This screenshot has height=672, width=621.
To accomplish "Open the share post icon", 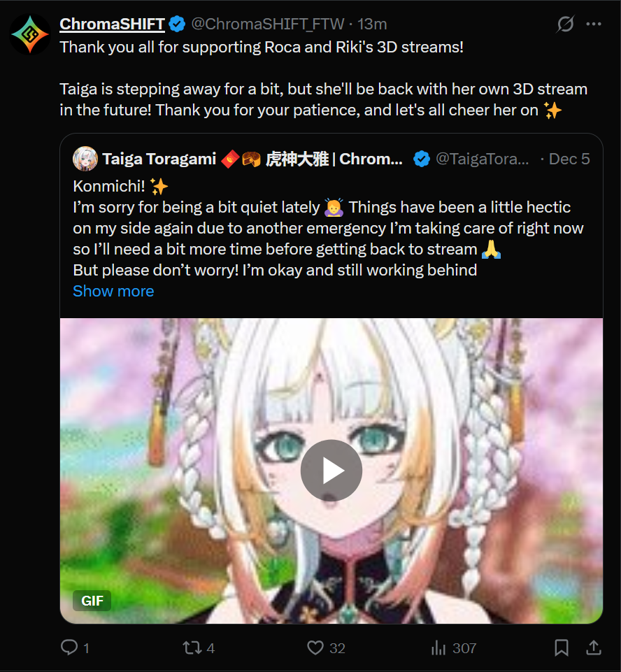I will point(594,648).
